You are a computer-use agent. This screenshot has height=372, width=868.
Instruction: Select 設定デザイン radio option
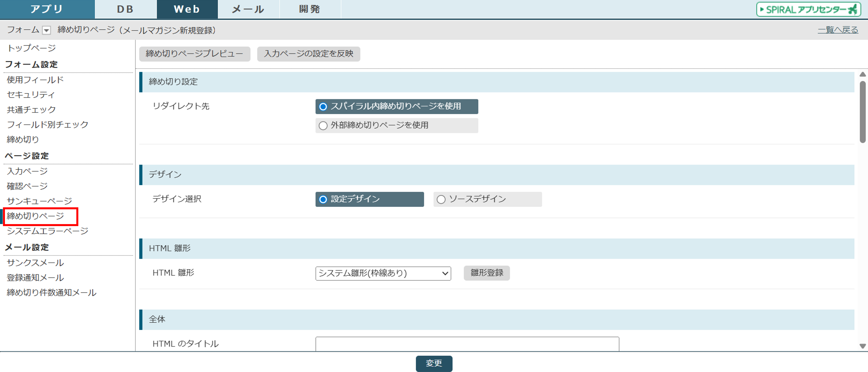point(323,199)
